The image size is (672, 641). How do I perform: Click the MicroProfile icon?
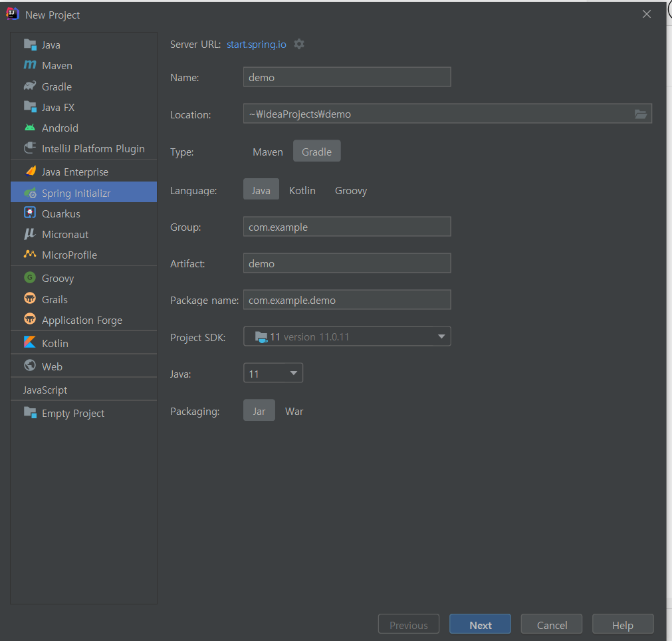(x=30, y=254)
